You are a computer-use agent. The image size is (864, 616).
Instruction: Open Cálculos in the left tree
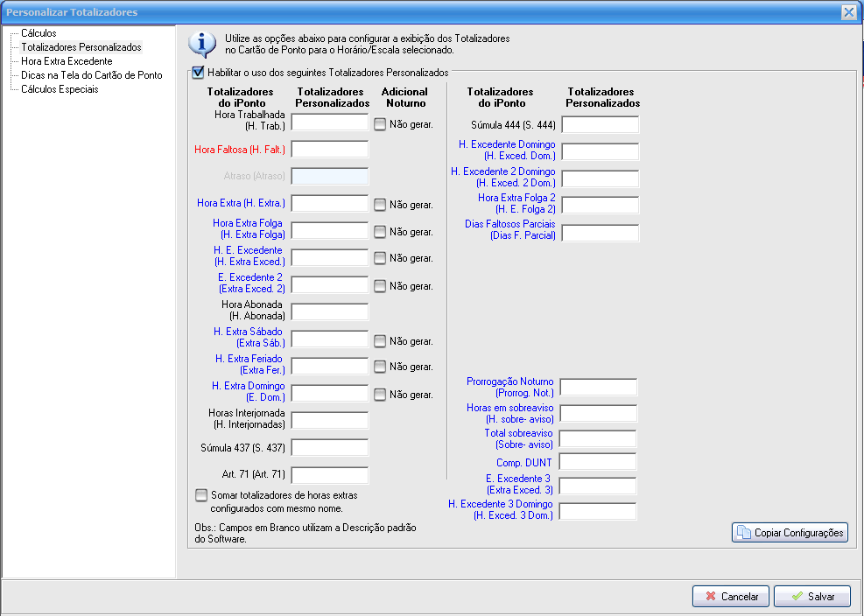pos(39,33)
